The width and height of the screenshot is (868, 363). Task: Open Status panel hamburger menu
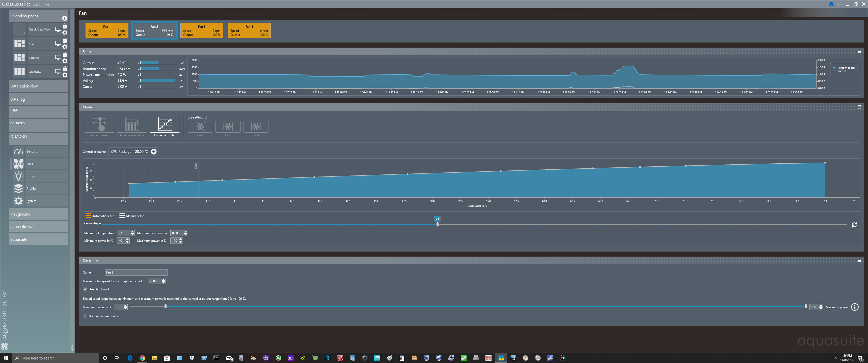point(859,51)
